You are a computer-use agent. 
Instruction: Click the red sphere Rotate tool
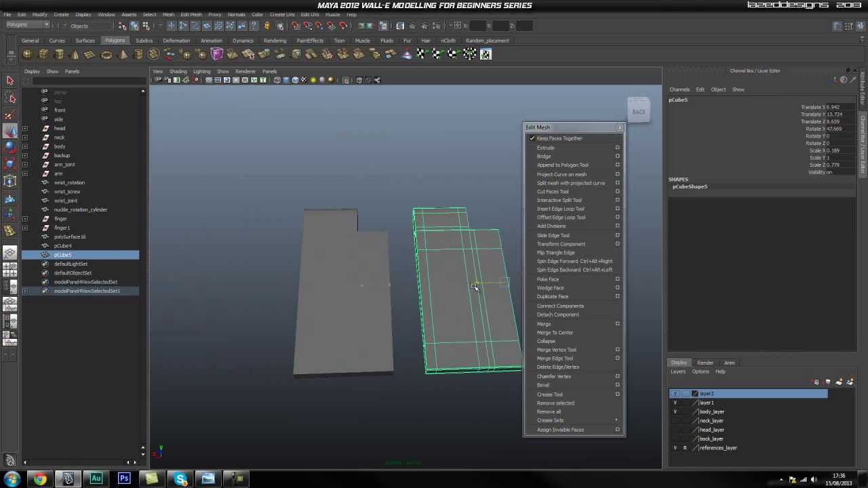pyautogui.click(x=9, y=148)
